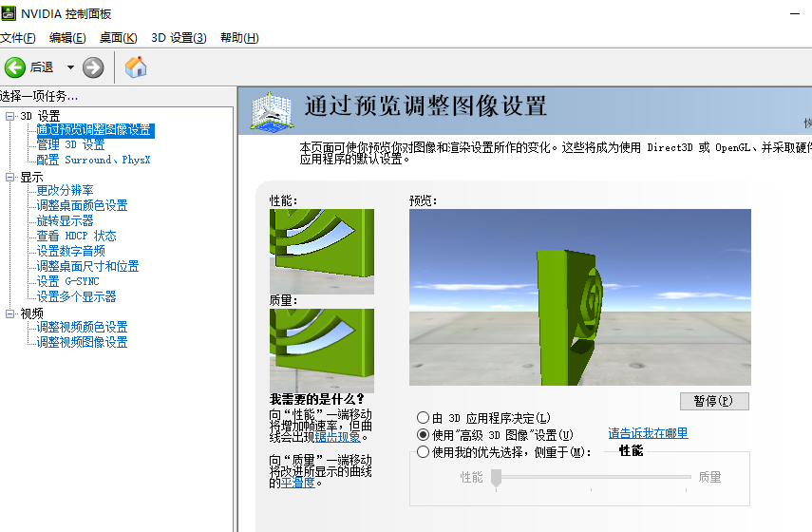
Task: Open 设置数字音频 task
Action: coord(70,251)
